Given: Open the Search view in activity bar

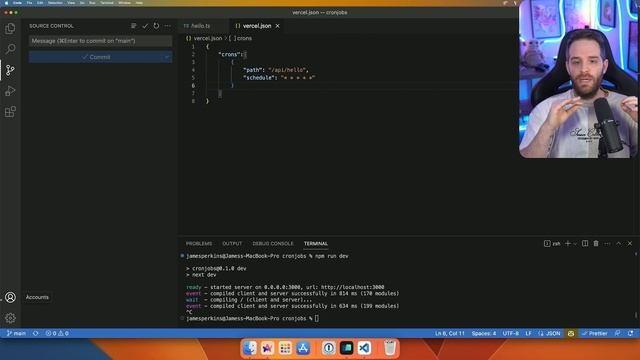Looking at the screenshot, I should [10, 49].
